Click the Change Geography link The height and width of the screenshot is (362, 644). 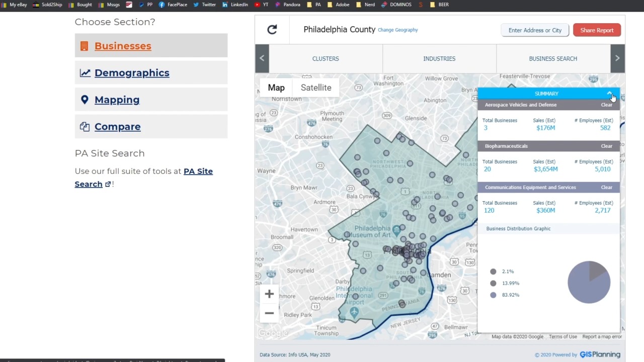tap(398, 30)
